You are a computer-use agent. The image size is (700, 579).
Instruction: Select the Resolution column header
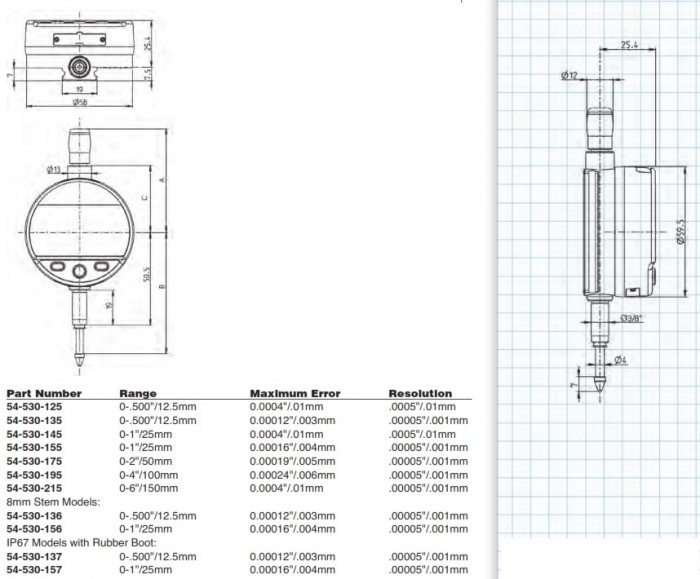[420, 394]
